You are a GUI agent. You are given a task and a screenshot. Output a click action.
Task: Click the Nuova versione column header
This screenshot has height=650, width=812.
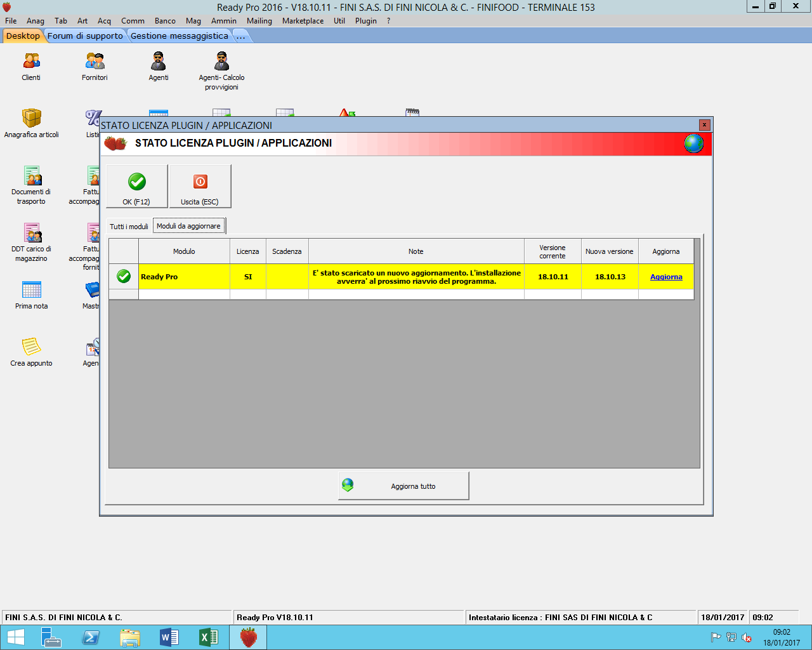coord(610,251)
